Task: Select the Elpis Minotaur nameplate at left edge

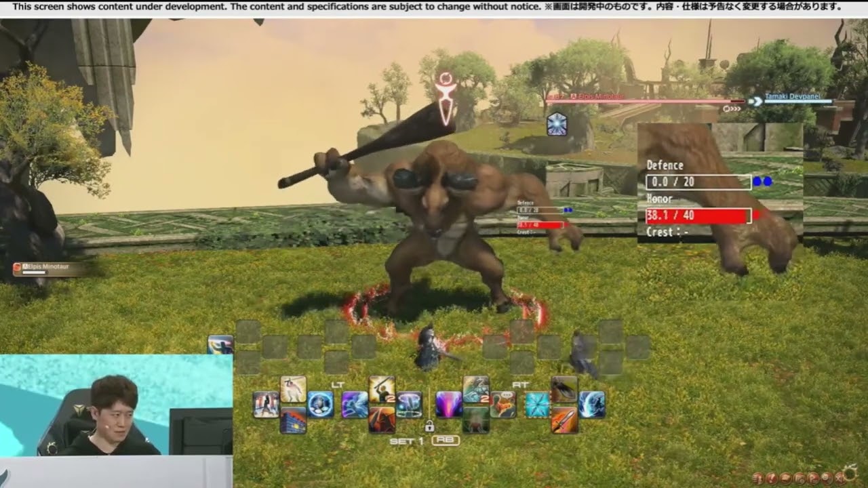Action: click(x=49, y=269)
